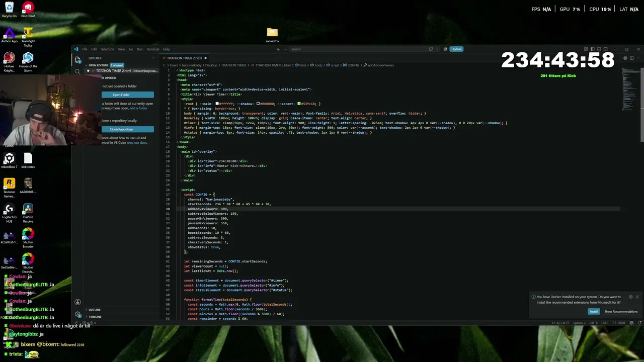Viewport: 644px width, 362px height.
Task: Click the command center Search box
Action: (x=358, y=49)
